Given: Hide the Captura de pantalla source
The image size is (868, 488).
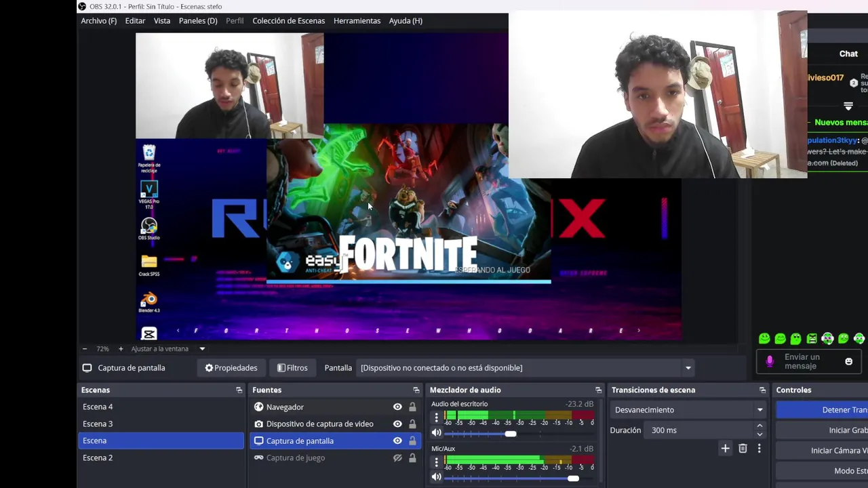Looking at the screenshot, I should (397, 441).
